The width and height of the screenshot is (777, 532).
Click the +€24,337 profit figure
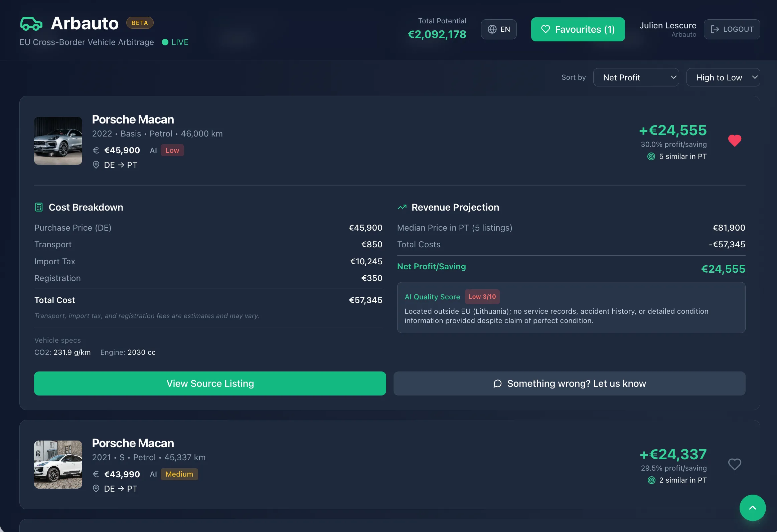click(x=673, y=454)
